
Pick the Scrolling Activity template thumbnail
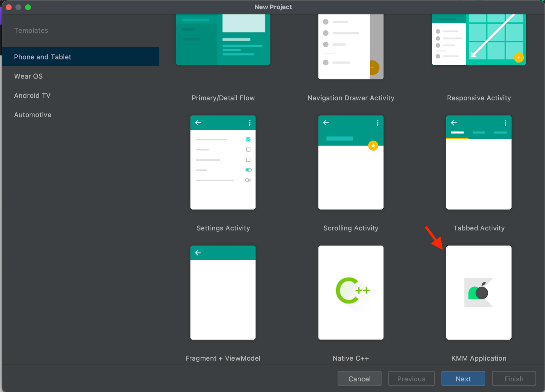351,162
